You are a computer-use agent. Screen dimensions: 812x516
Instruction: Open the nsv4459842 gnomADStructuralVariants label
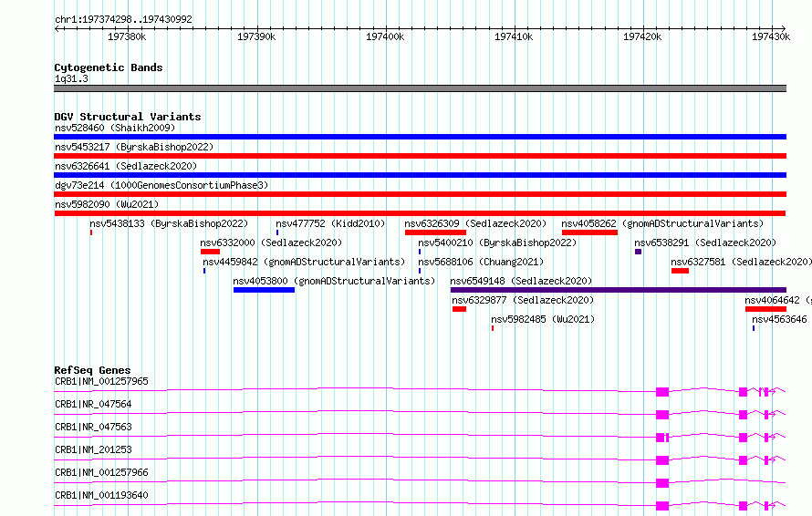[x=304, y=262]
